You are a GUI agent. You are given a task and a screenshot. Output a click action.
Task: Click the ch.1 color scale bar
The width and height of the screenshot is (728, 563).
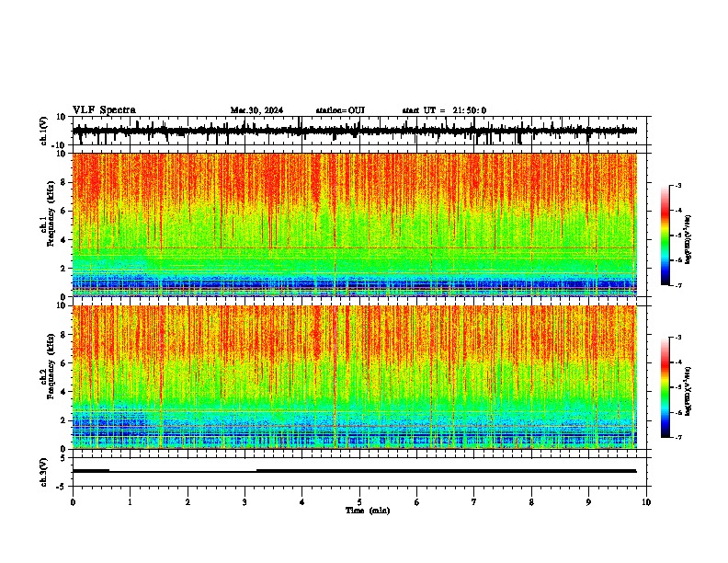[x=665, y=236]
